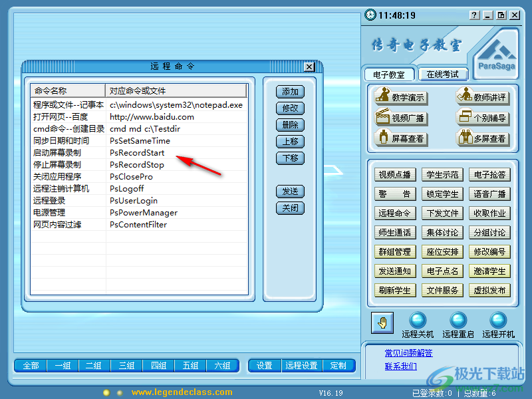This screenshot has width=532, height=399.
Task: Click 群组管理 button
Action: (x=395, y=252)
